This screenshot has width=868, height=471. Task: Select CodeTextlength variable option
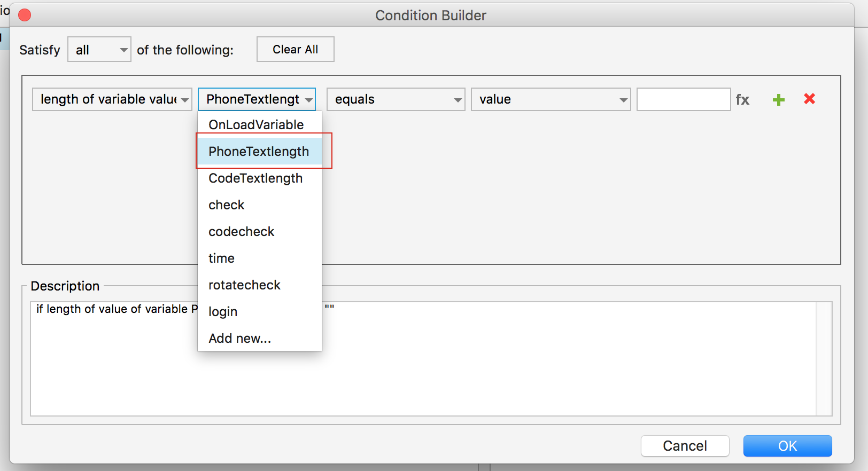click(x=255, y=178)
